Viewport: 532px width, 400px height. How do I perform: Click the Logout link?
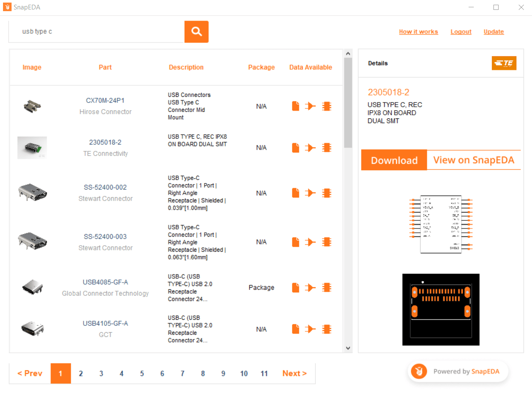[461, 31]
